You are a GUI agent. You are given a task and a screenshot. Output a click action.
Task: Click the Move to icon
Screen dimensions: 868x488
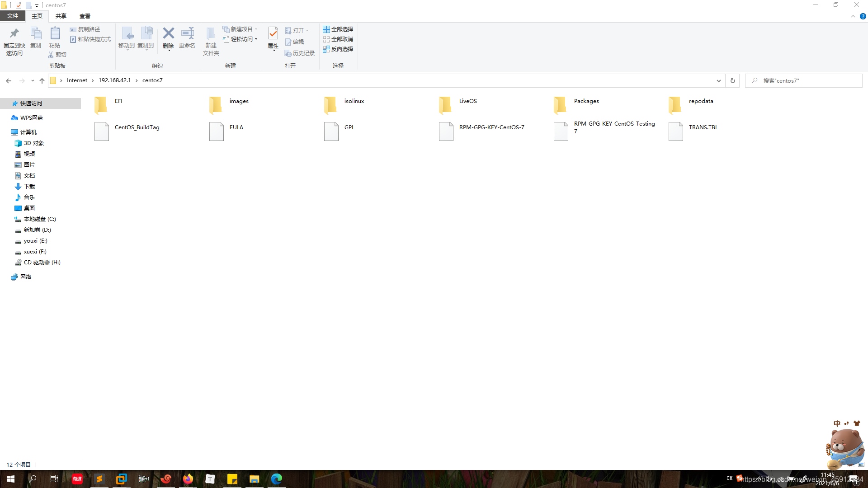click(127, 33)
